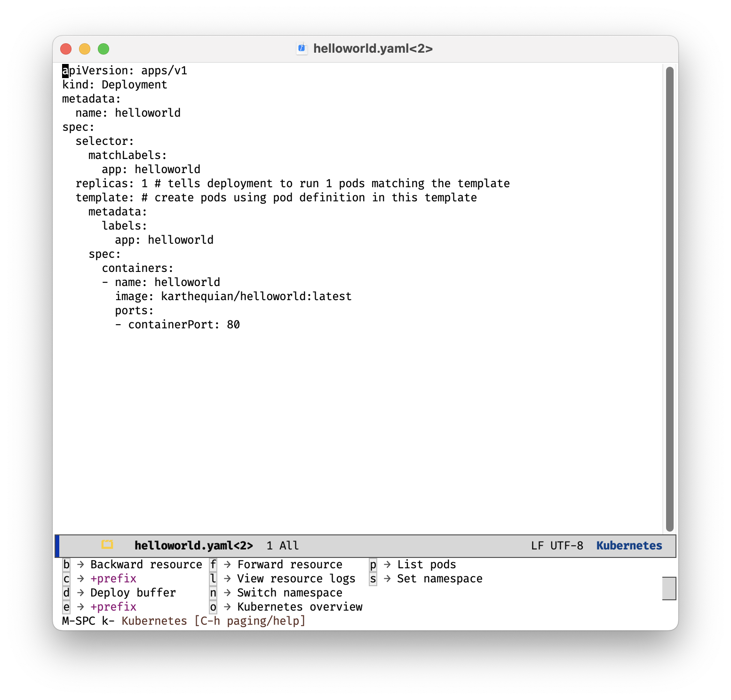Click the red close window button
Screen dimensions: 731x700
click(66, 49)
